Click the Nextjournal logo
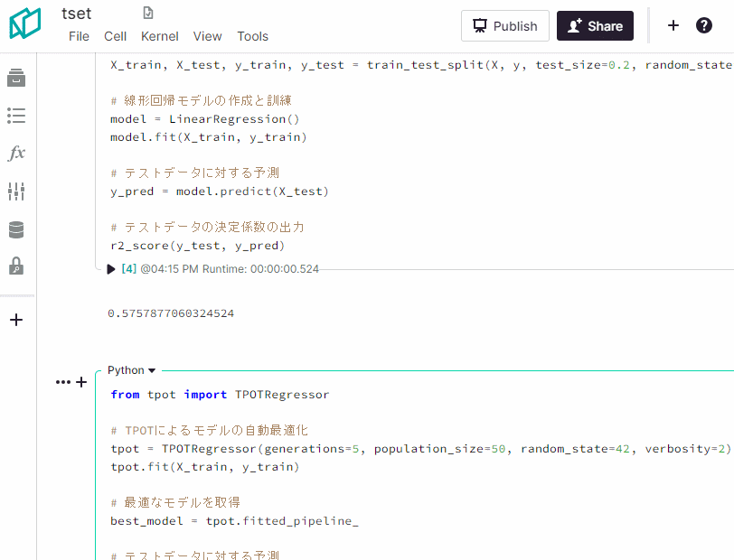 pos(26,24)
